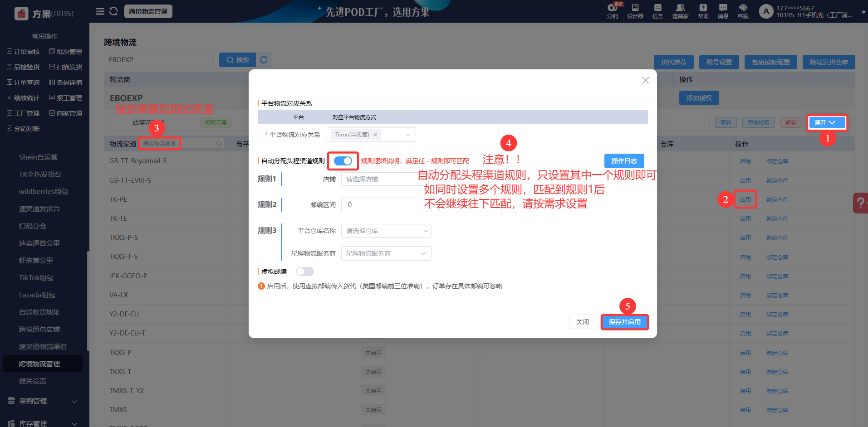
Task: Remove the Temu(半托管) tag
Action: coord(375,135)
